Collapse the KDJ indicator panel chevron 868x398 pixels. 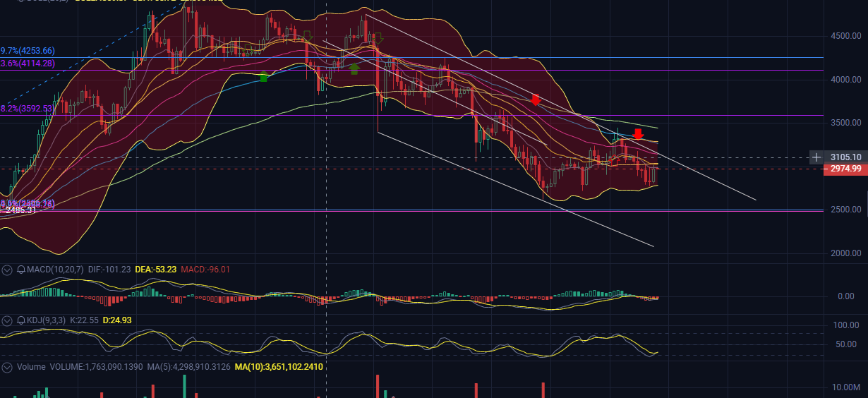(7, 320)
